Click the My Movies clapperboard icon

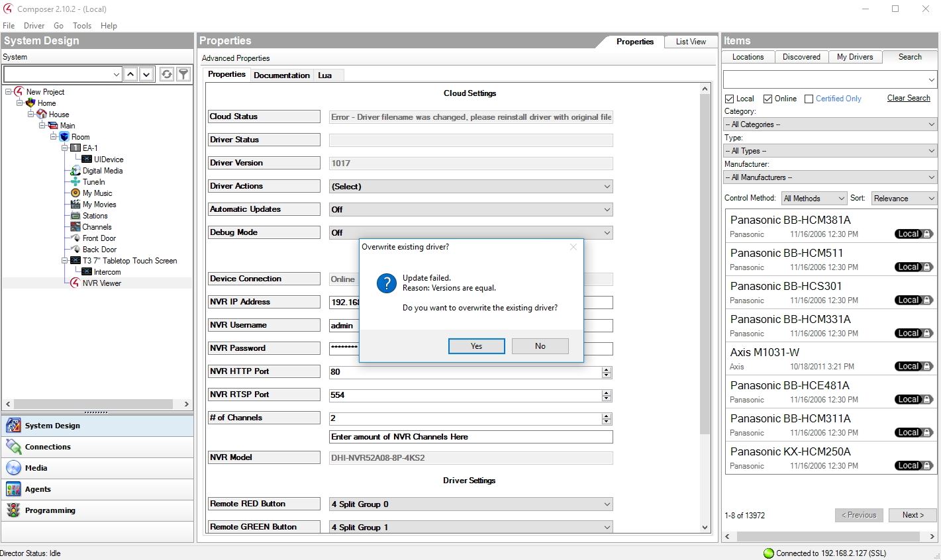pyautogui.click(x=75, y=204)
